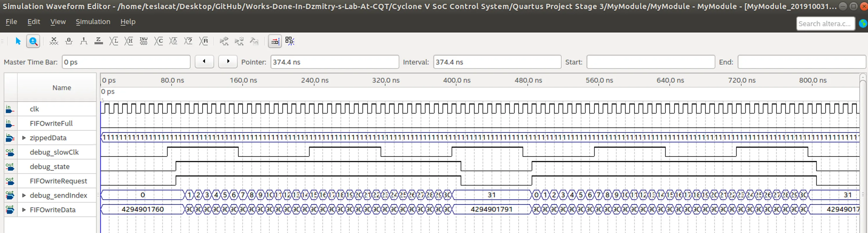This screenshot has height=233, width=868.
Task: Select the debug_slowClk signal name
Action: tap(54, 152)
